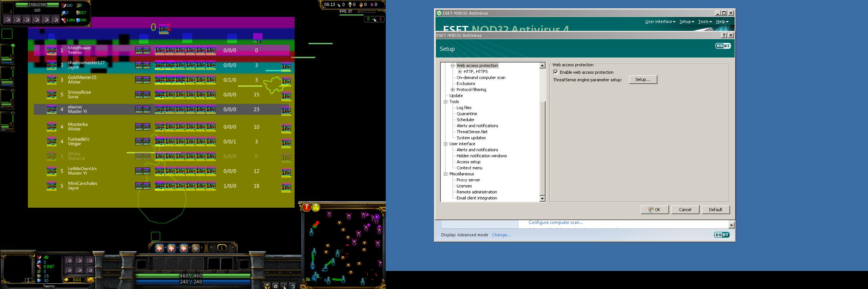The width and height of the screenshot is (868, 289).
Task: Click the 2550/2550 target health bar
Action: (37, 5)
